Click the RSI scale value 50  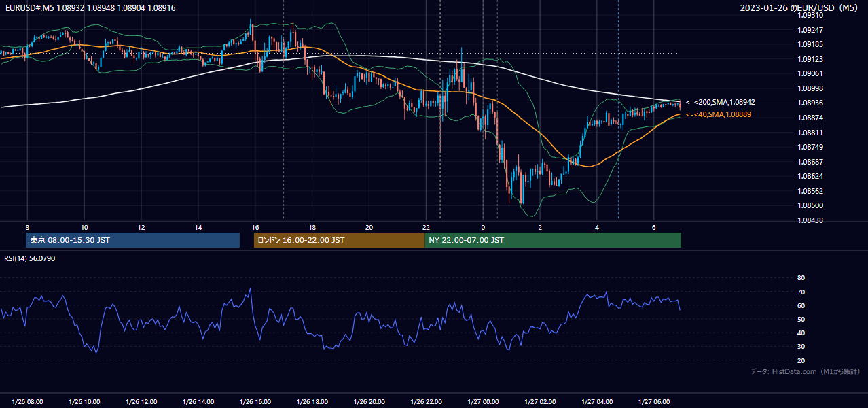[x=801, y=319]
